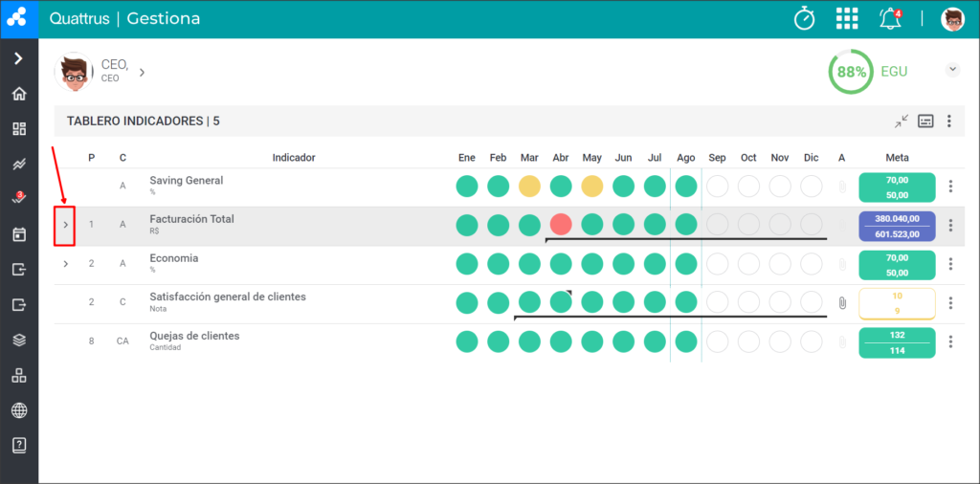This screenshot has width=980, height=484.
Task: Open the Tablero Indicadores options menu
Action: [949, 121]
